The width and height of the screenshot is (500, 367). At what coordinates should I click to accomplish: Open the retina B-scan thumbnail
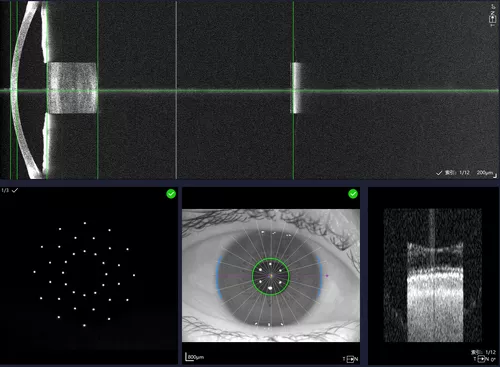433,275
